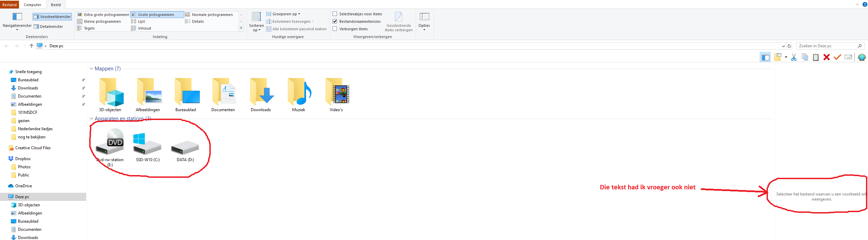
Task: Toggle Selectievakjes voor items checkbox
Action: coord(335,14)
